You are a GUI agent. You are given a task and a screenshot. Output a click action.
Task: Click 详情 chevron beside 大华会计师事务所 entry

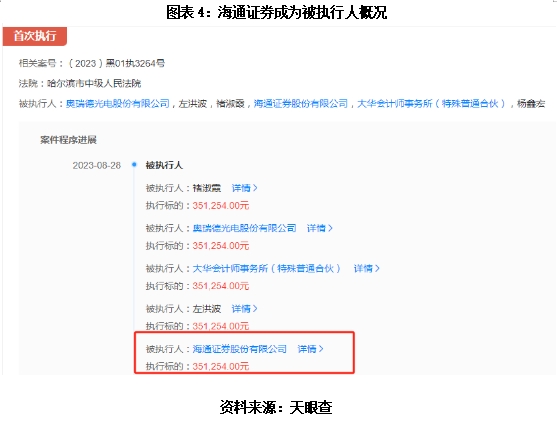click(x=367, y=269)
